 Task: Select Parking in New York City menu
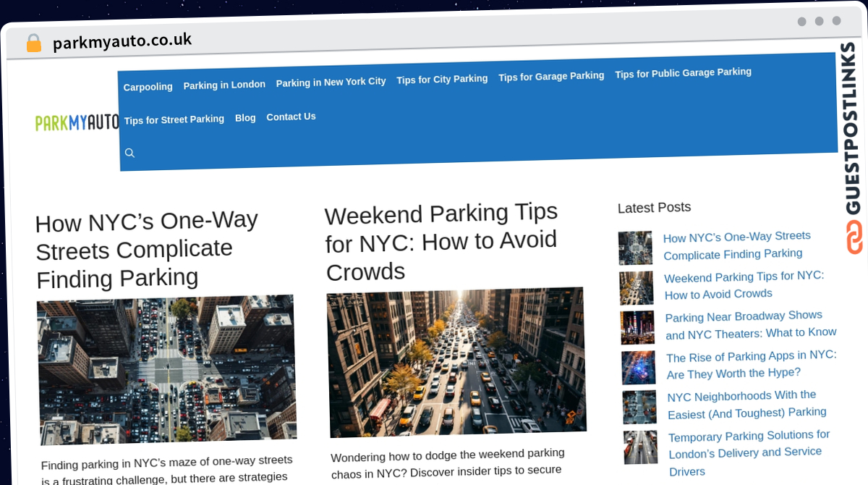pyautogui.click(x=331, y=83)
